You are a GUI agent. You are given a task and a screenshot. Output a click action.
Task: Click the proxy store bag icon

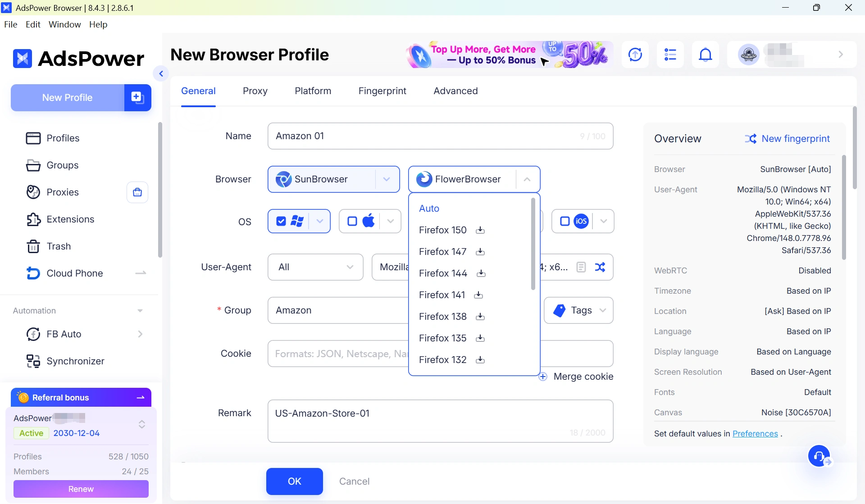(137, 192)
